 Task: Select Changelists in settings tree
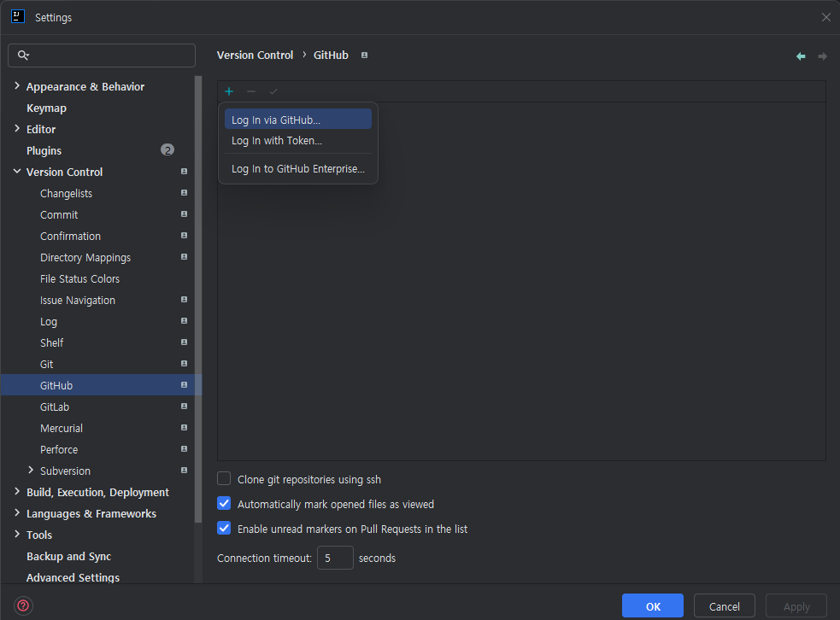(x=66, y=193)
